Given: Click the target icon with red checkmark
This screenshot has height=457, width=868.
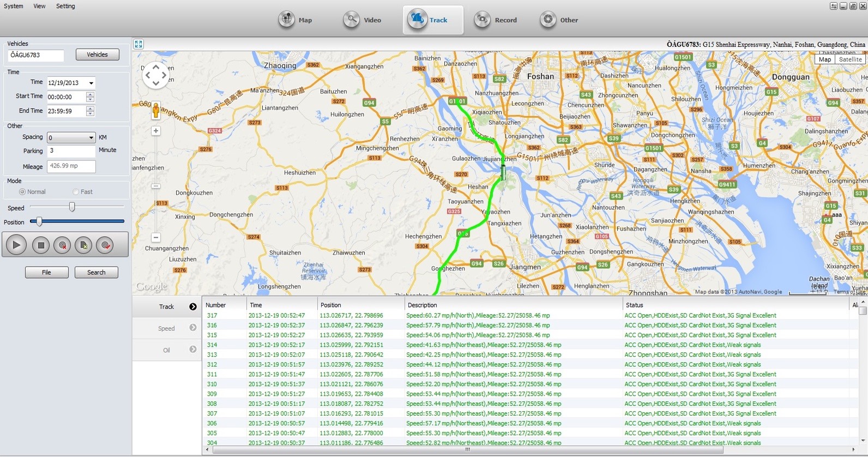Looking at the screenshot, I should tap(105, 245).
